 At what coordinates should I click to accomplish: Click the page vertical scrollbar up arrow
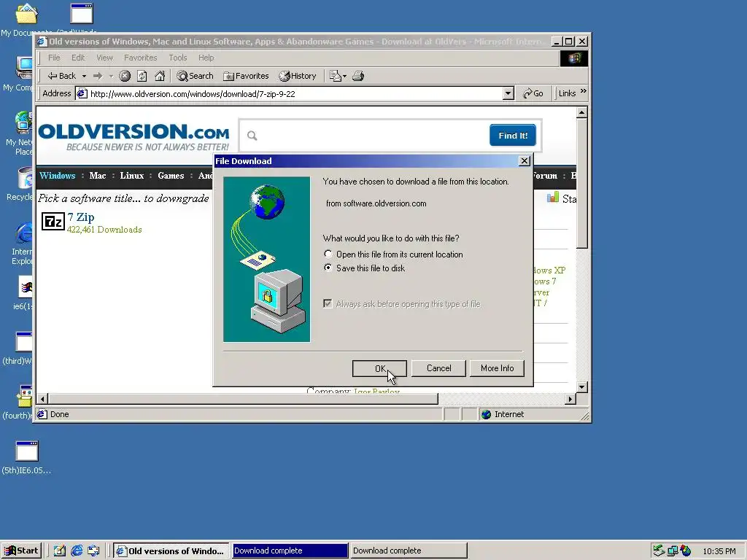coord(581,113)
